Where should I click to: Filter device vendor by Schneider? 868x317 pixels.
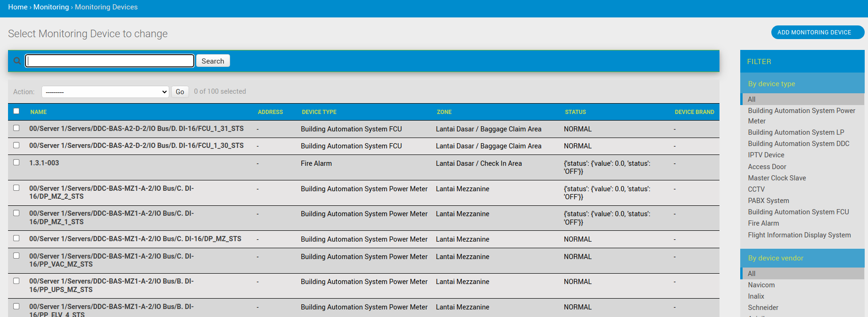[763, 308]
